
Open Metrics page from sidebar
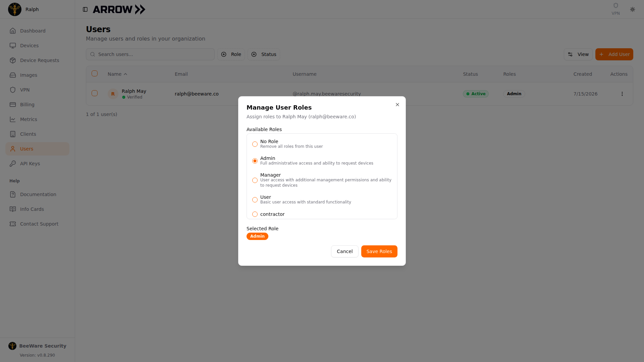[37, 119]
